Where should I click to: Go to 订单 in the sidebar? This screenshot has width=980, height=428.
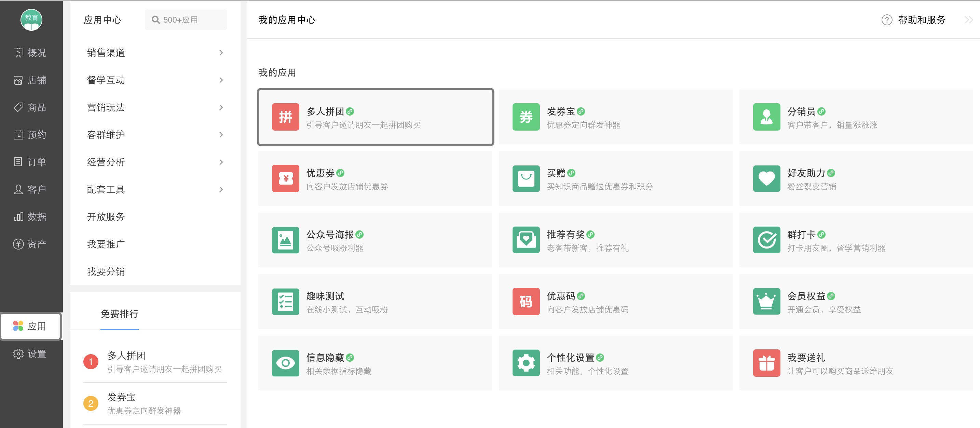point(30,162)
